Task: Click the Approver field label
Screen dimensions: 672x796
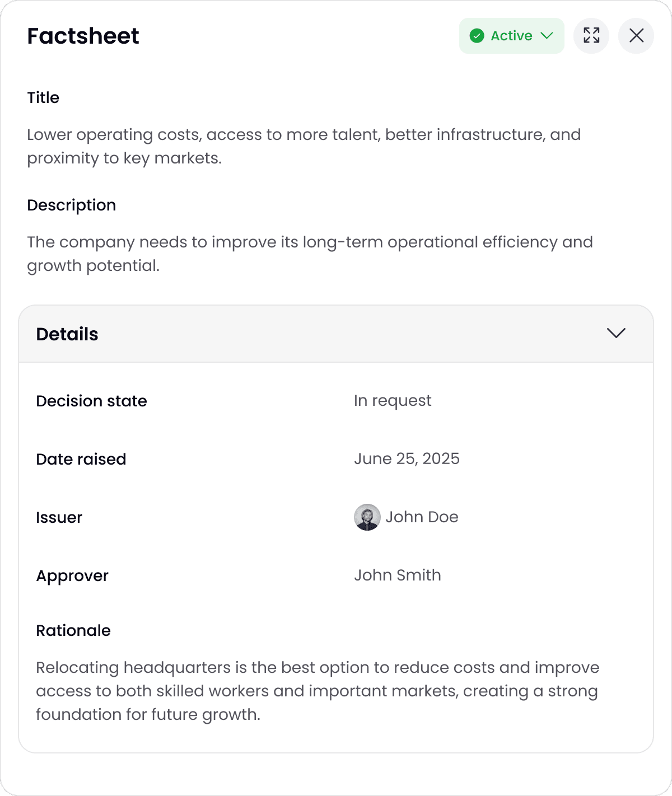Action: point(72,576)
